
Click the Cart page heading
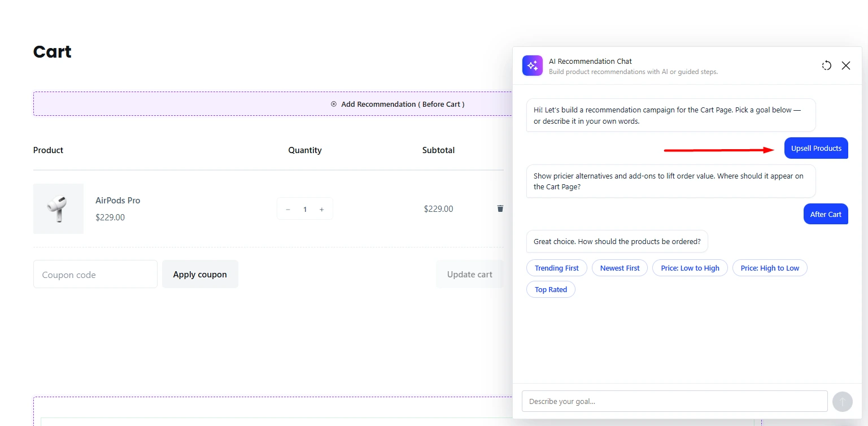pyautogui.click(x=53, y=52)
